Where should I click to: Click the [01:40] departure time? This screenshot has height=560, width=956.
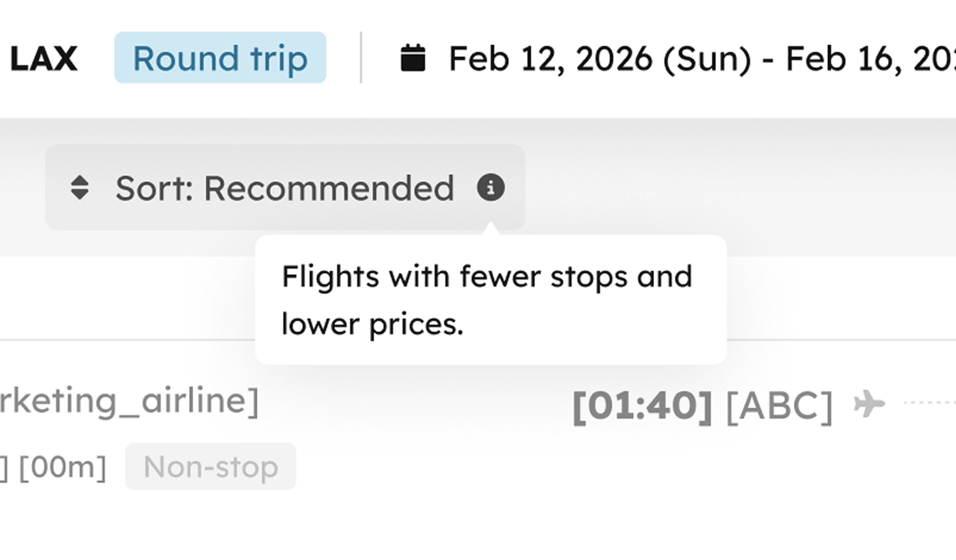click(x=642, y=406)
